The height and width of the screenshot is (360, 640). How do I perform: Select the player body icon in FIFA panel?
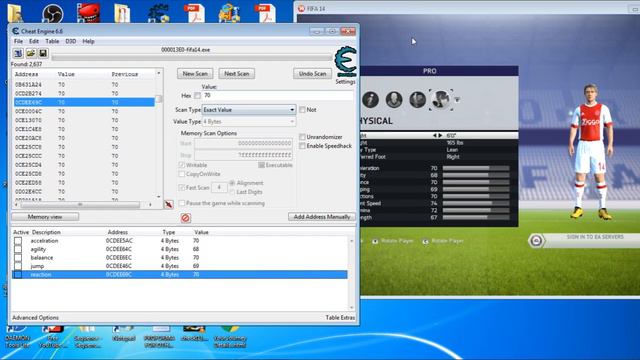pyautogui.click(x=418, y=100)
